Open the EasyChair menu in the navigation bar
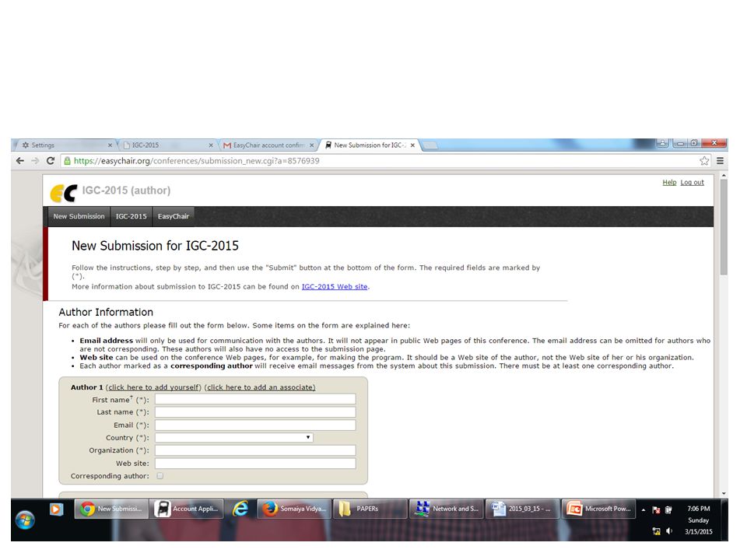Screen dimensions: 747x560 (x=174, y=216)
